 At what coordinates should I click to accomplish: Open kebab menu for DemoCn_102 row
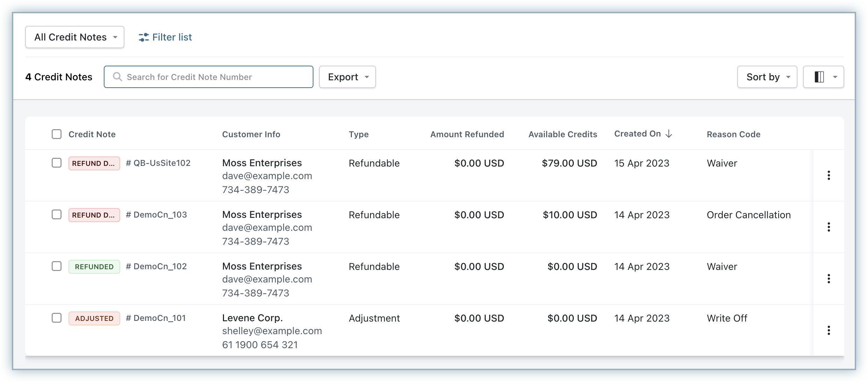829,279
